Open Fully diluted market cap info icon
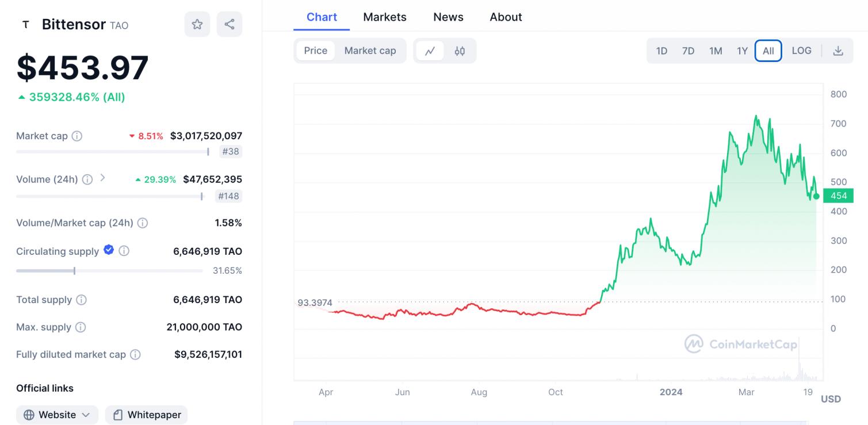Screen dimensions: 868x425 [135, 355]
